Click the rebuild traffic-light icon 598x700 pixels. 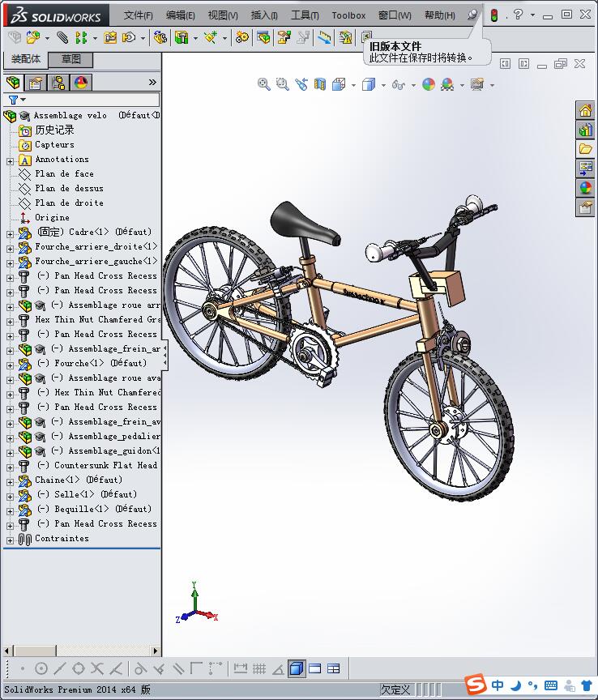coord(494,15)
